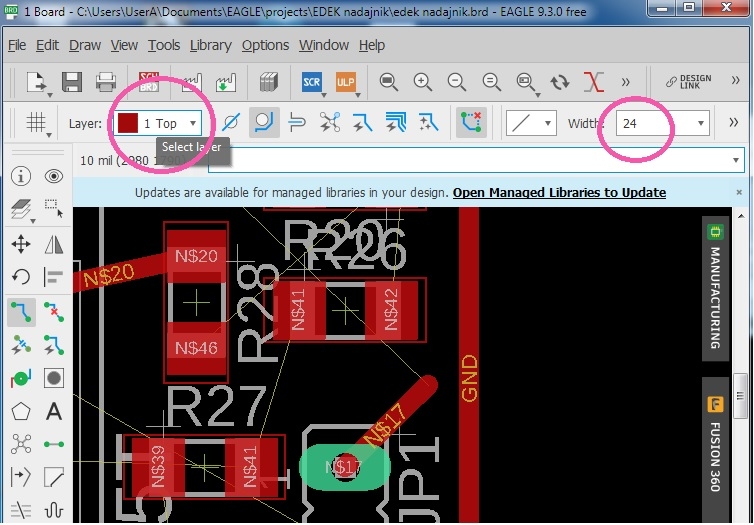Open the Layer 1 Top dropdown
The height and width of the screenshot is (525, 754).
159,124
